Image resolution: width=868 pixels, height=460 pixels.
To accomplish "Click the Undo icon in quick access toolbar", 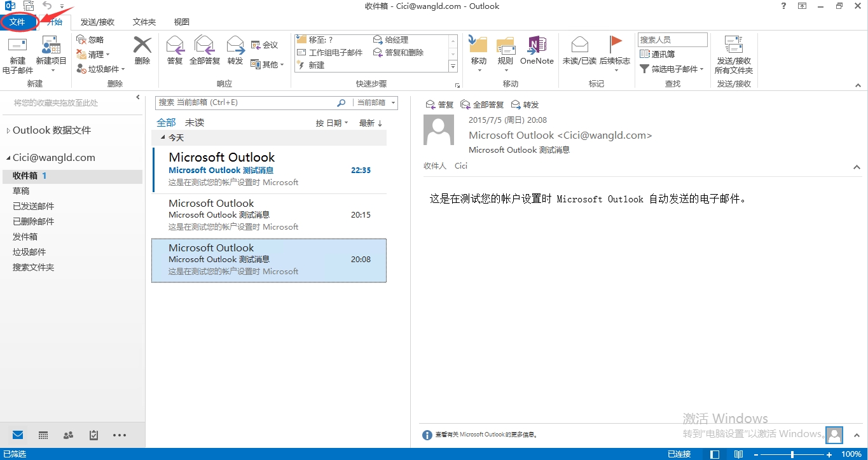I will (47, 6).
